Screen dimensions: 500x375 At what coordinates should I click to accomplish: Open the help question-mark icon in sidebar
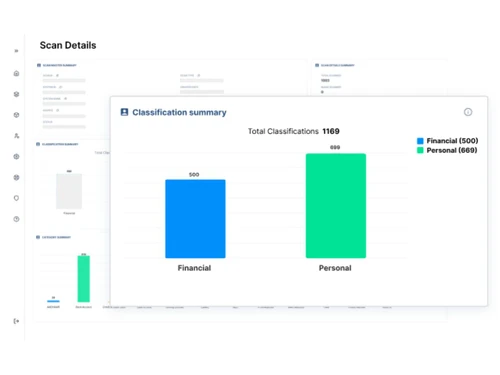(x=16, y=219)
